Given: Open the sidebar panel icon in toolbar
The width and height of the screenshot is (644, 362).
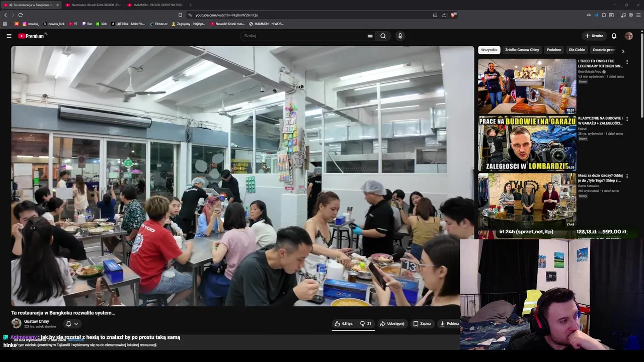Looking at the screenshot, I should point(611,15).
